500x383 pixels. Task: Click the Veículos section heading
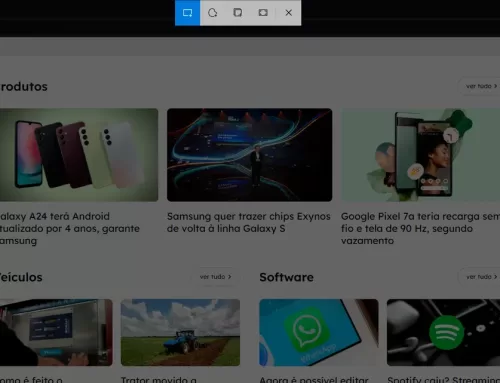tap(21, 277)
